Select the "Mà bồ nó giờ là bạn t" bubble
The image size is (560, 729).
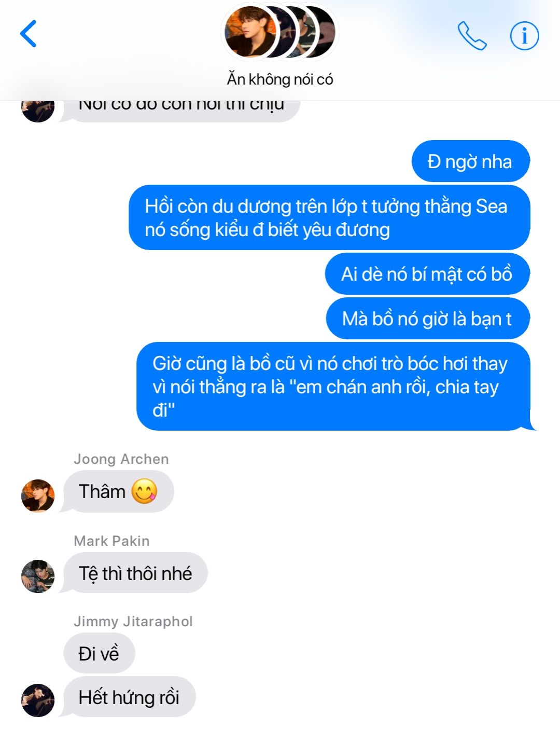(427, 318)
